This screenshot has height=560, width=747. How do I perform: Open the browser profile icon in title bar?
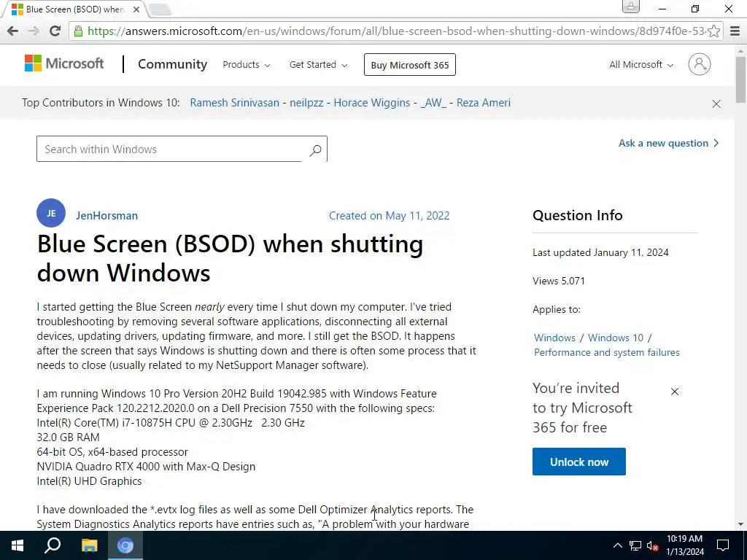click(631, 7)
